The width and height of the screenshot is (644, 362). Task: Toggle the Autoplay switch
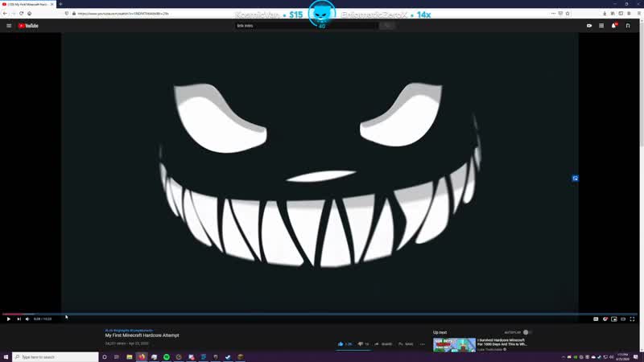point(526,331)
